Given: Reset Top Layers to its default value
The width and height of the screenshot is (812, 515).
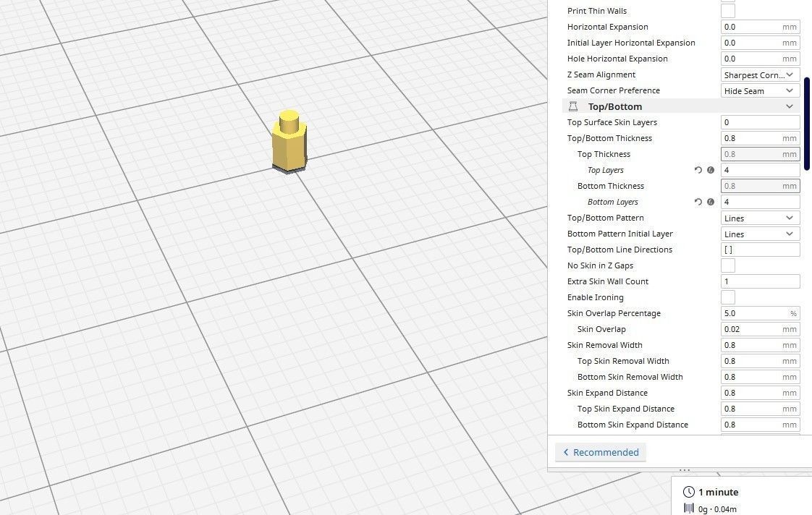Looking at the screenshot, I should [x=698, y=170].
